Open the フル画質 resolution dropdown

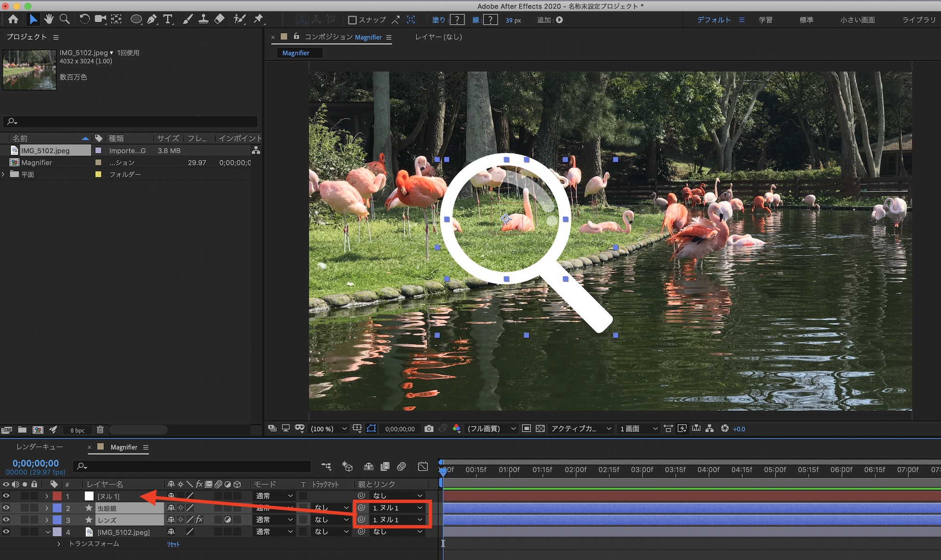click(x=491, y=428)
